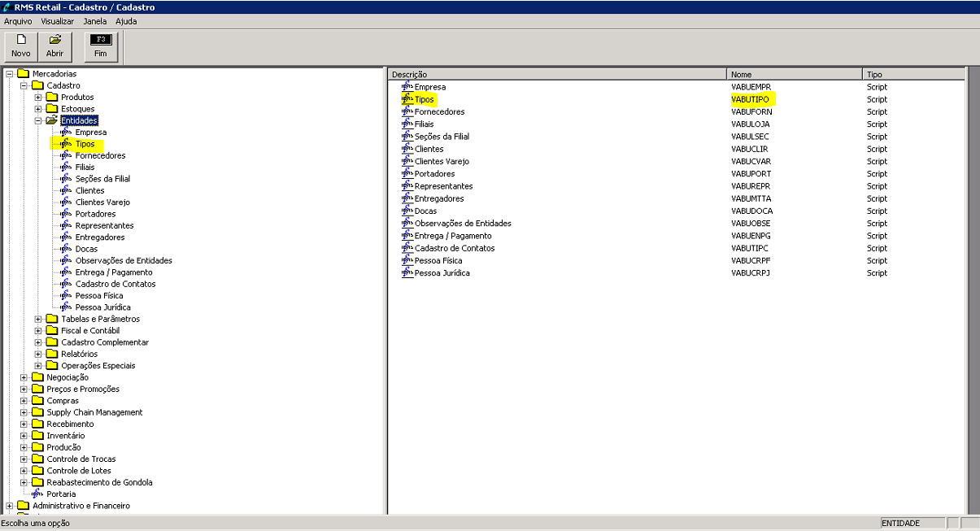Click Pessoa Física icon in list

(407, 260)
